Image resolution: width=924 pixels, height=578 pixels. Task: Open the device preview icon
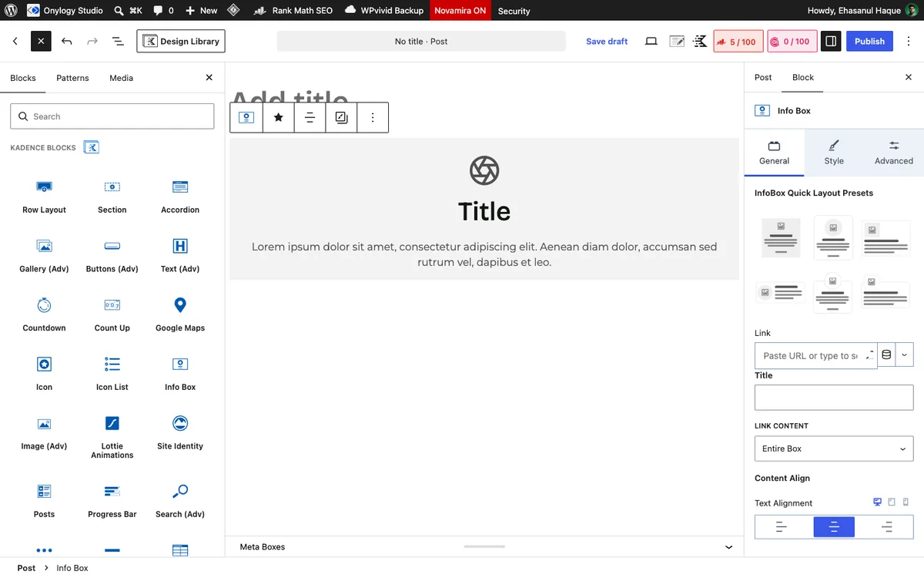[x=651, y=42]
